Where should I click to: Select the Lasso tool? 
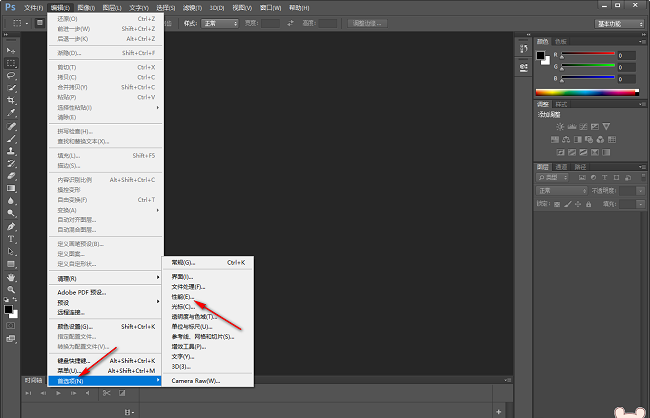(11, 75)
